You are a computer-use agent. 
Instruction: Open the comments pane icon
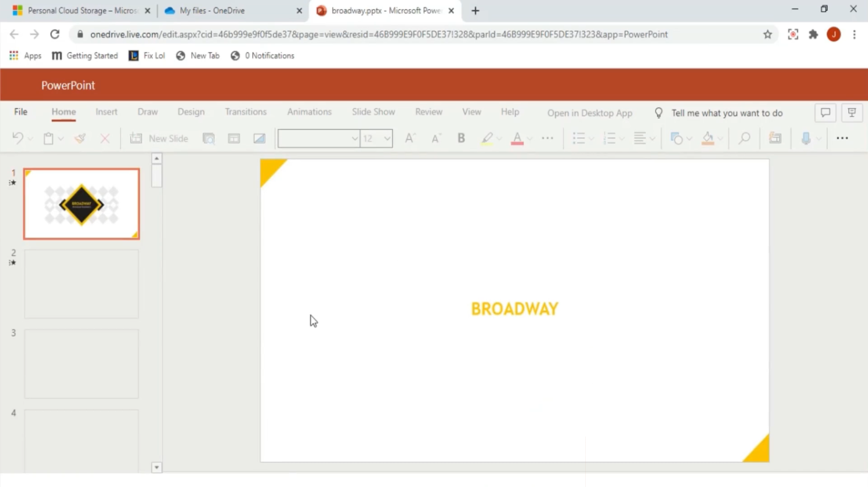[825, 113]
